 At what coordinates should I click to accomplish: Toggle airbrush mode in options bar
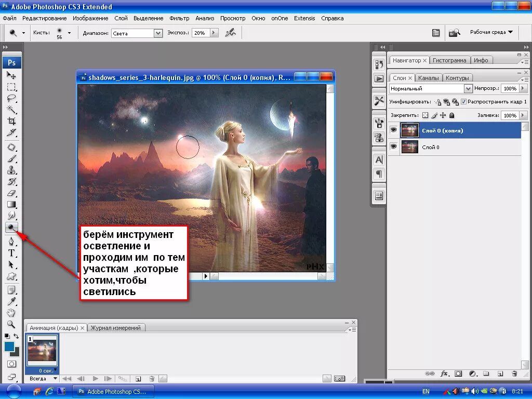point(231,33)
